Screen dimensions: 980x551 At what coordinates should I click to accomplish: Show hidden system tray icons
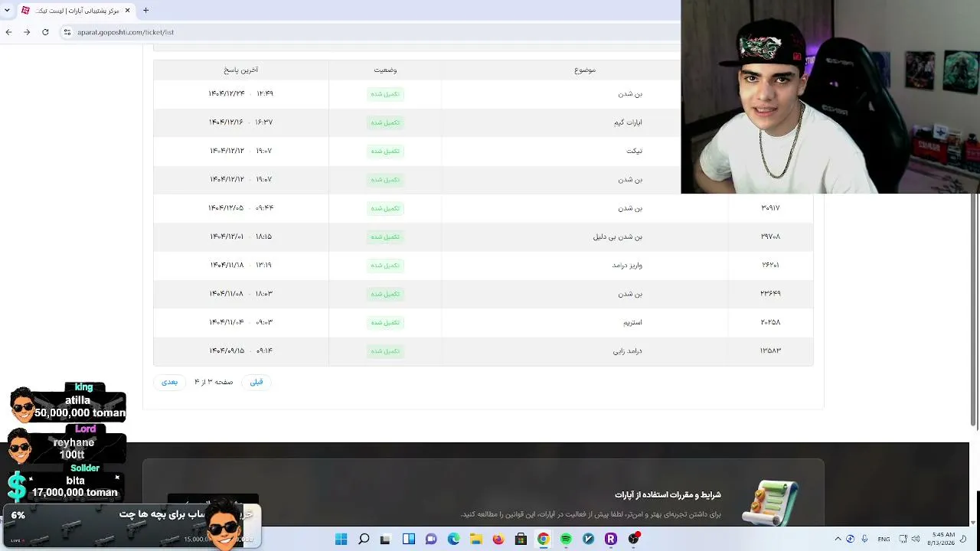pos(838,539)
